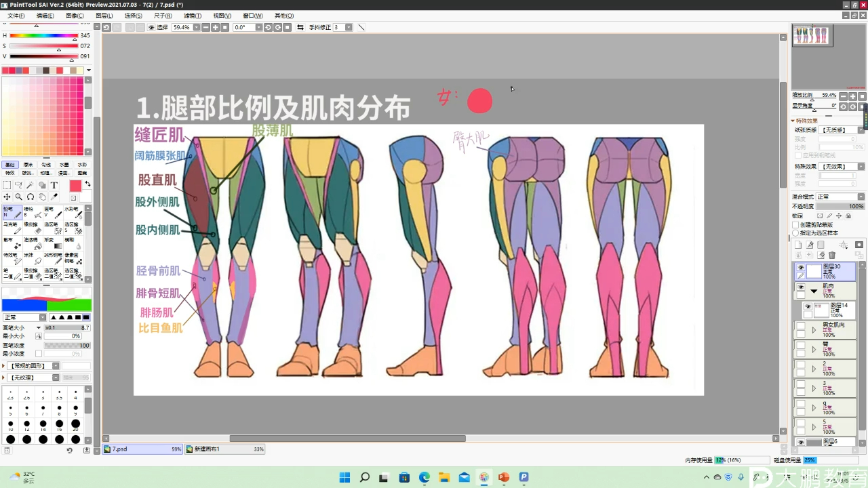This screenshot has height=488, width=868.
Task: Open PaintTool SAI in Windows taskbar
Action: pyautogui.click(x=484, y=477)
